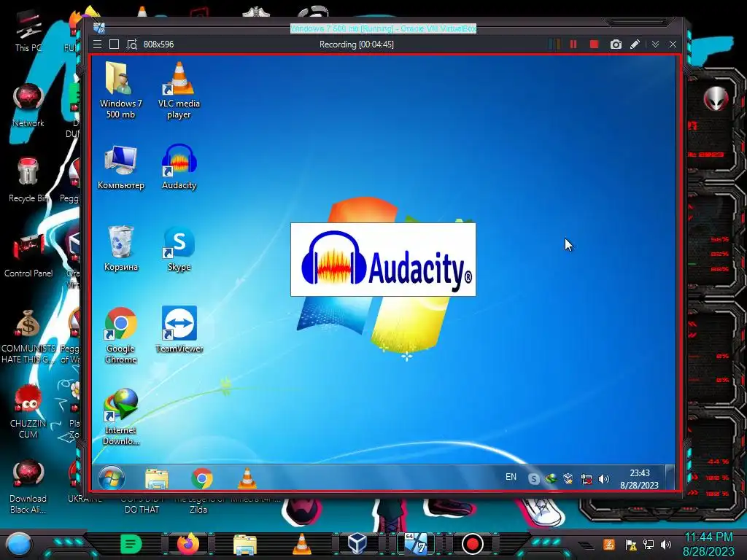Select the Skype desktop shortcut
Viewport: 747px width, 560px height.
tap(179, 249)
